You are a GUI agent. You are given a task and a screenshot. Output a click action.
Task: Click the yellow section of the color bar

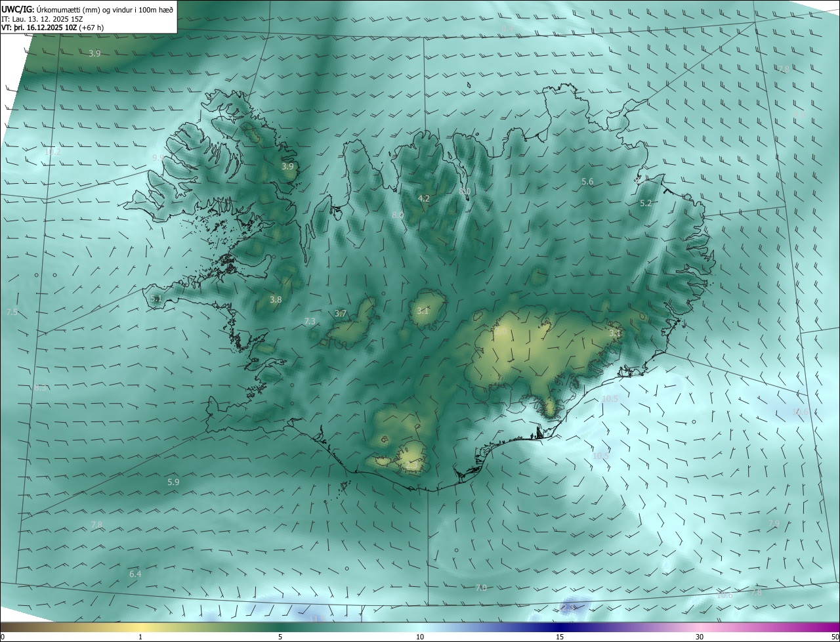tap(141, 628)
